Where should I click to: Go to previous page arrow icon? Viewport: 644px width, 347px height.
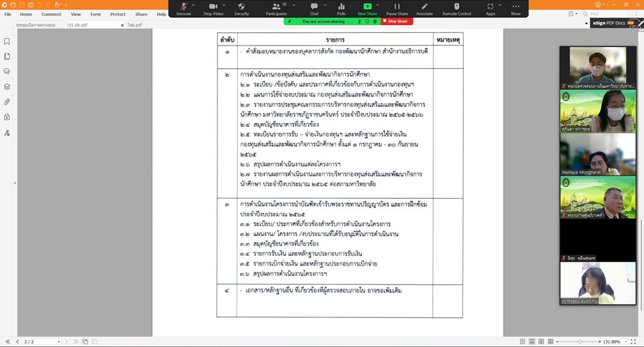click(x=17, y=342)
